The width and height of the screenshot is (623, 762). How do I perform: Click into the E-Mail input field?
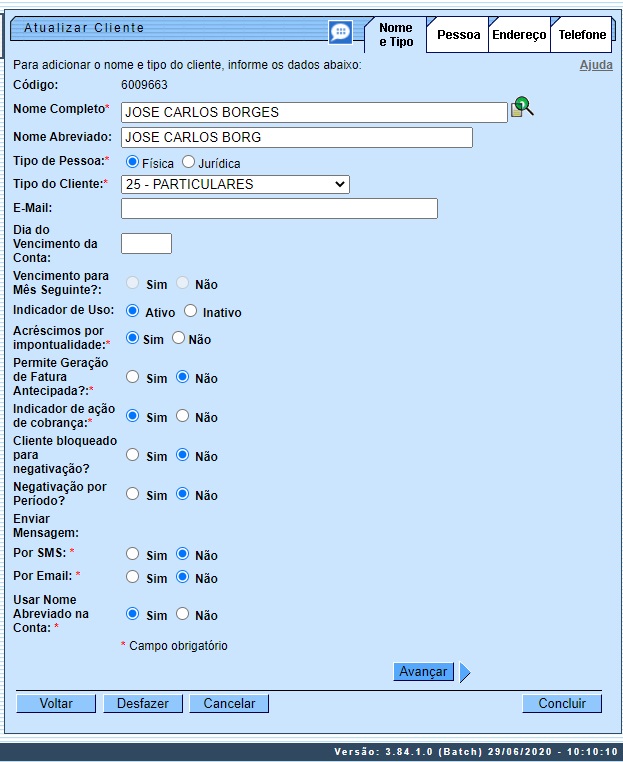pyautogui.click(x=279, y=208)
